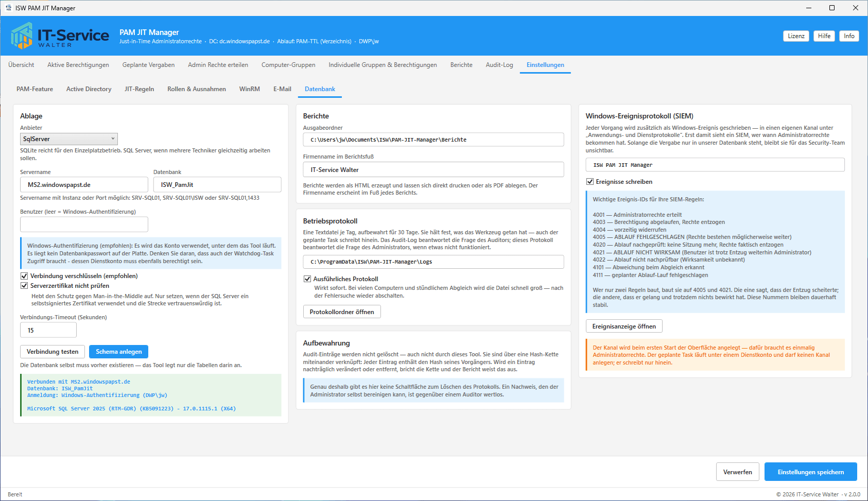This screenshot has width=868, height=501.
Task: Click into the Servername field
Action: point(84,185)
